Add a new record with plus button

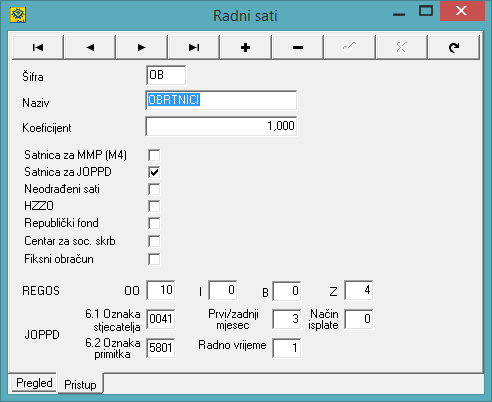coord(246,47)
